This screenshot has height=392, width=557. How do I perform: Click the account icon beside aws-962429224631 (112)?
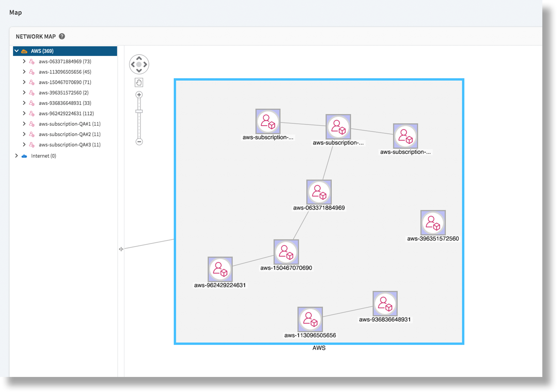tap(32, 114)
